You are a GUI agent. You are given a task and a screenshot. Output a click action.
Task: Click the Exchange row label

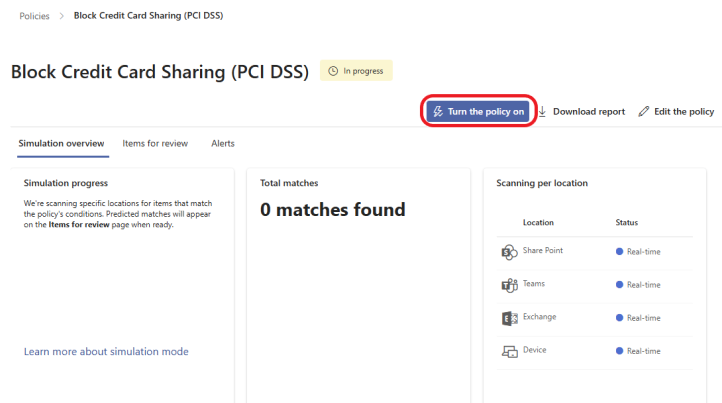[539, 316]
